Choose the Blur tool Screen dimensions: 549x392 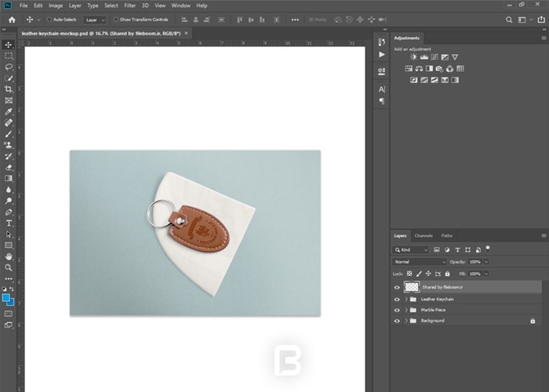pyautogui.click(x=9, y=190)
